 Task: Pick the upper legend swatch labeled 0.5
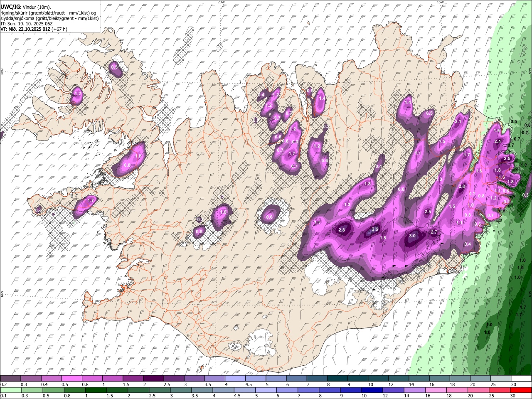coord(71,378)
